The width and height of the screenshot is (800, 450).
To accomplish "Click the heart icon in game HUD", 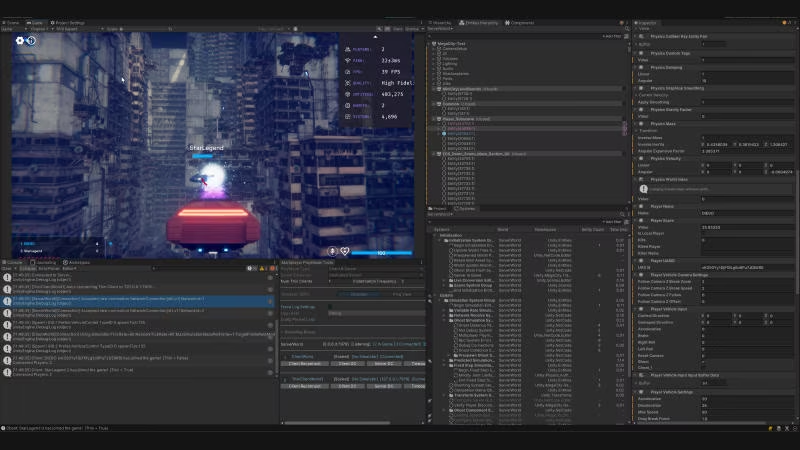I will tap(345, 252).
